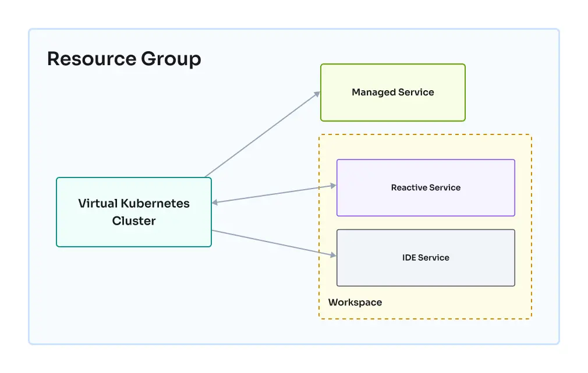Click the Workspace label text
Screen dimensions: 588x373
click(x=355, y=302)
